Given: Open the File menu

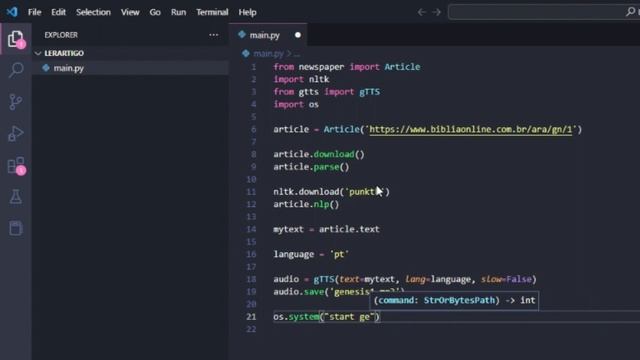Looking at the screenshot, I should coord(34,12).
